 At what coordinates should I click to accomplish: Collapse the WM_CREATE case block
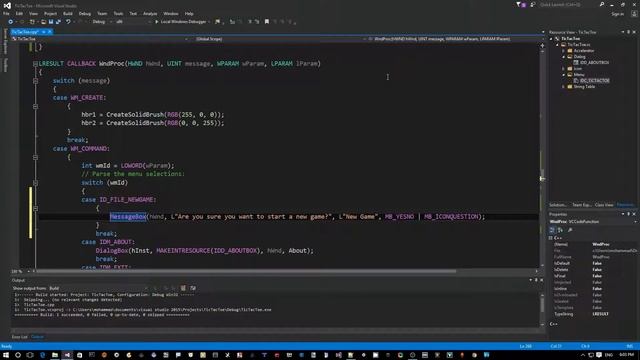pyautogui.click(x=35, y=106)
